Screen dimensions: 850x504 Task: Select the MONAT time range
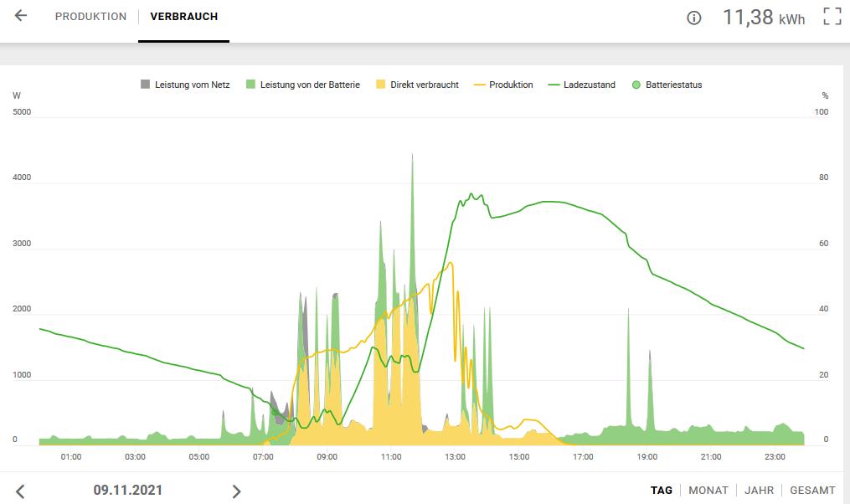(x=708, y=491)
